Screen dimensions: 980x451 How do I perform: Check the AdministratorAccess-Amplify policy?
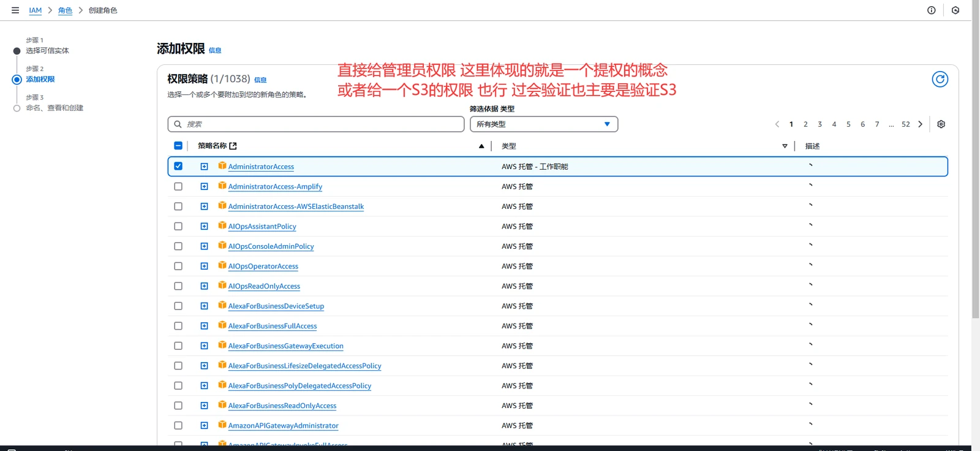(178, 186)
